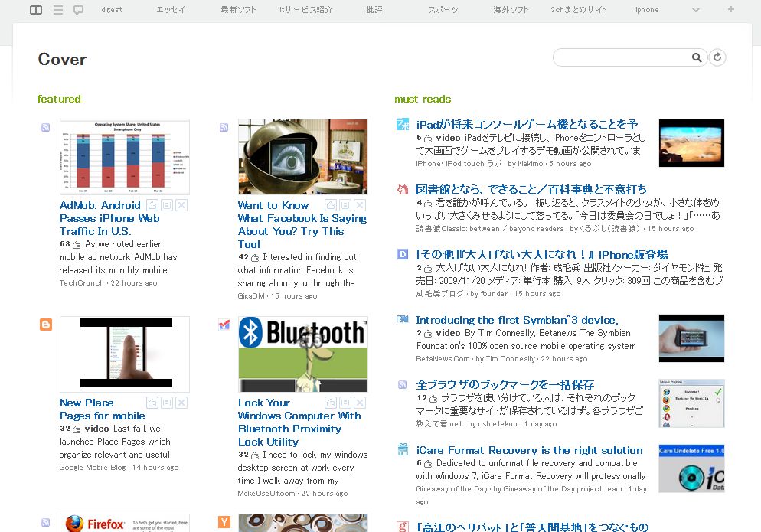The height and width of the screenshot is (532, 761).
Task: Open the iphone tab
Action: coord(647,10)
